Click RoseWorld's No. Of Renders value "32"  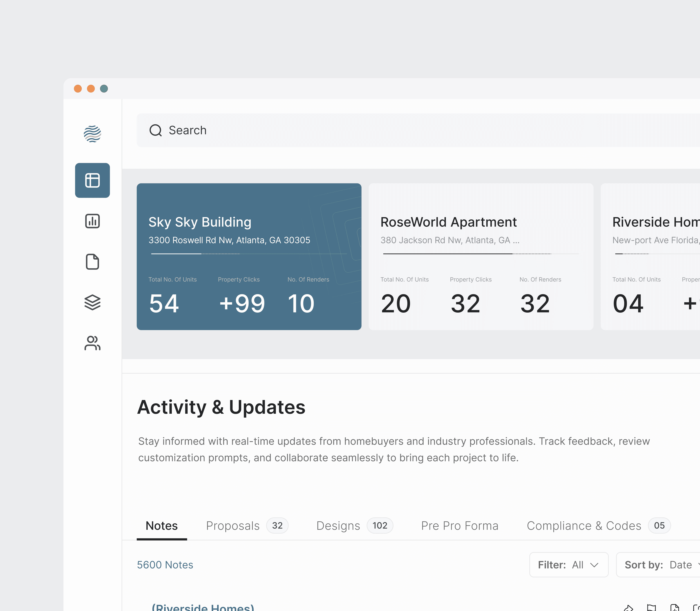(535, 304)
